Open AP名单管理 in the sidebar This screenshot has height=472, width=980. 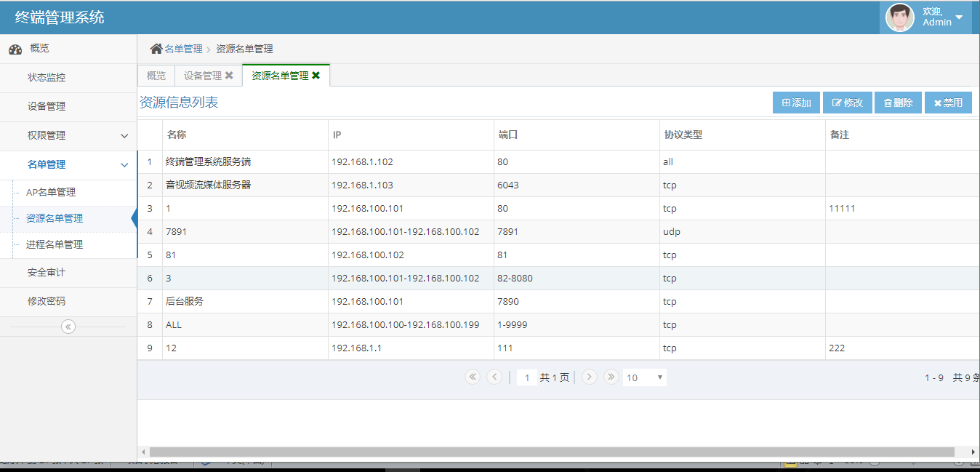point(51,193)
